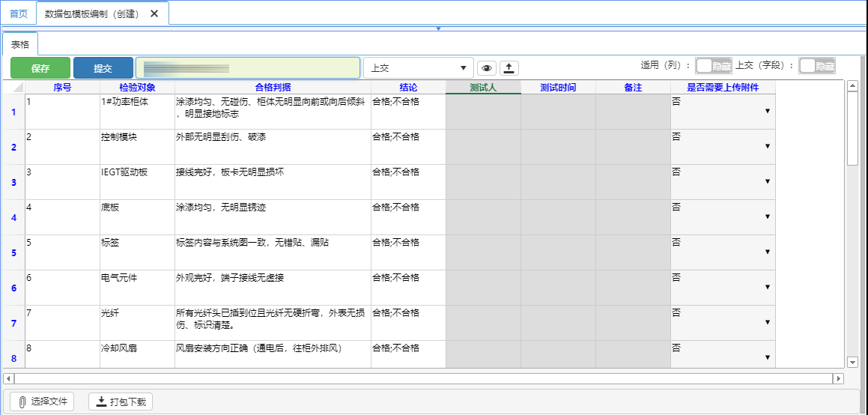Select row header 1
The height and width of the screenshot is (415, 868).
coord(13,112)
